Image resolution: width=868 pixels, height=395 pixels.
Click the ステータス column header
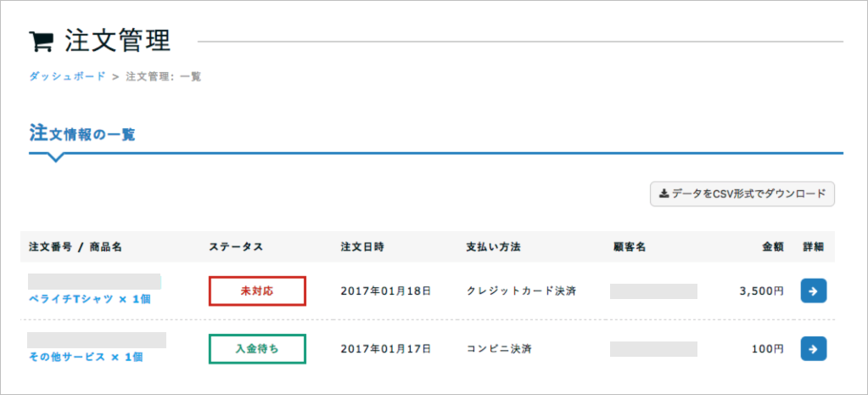(x=236, y=247)
